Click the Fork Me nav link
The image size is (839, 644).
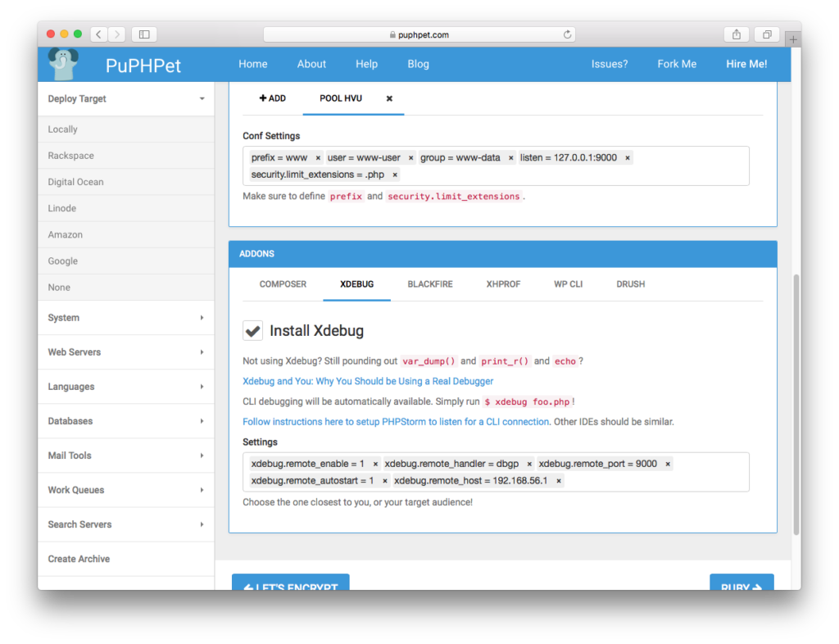[x=677, y=64]
